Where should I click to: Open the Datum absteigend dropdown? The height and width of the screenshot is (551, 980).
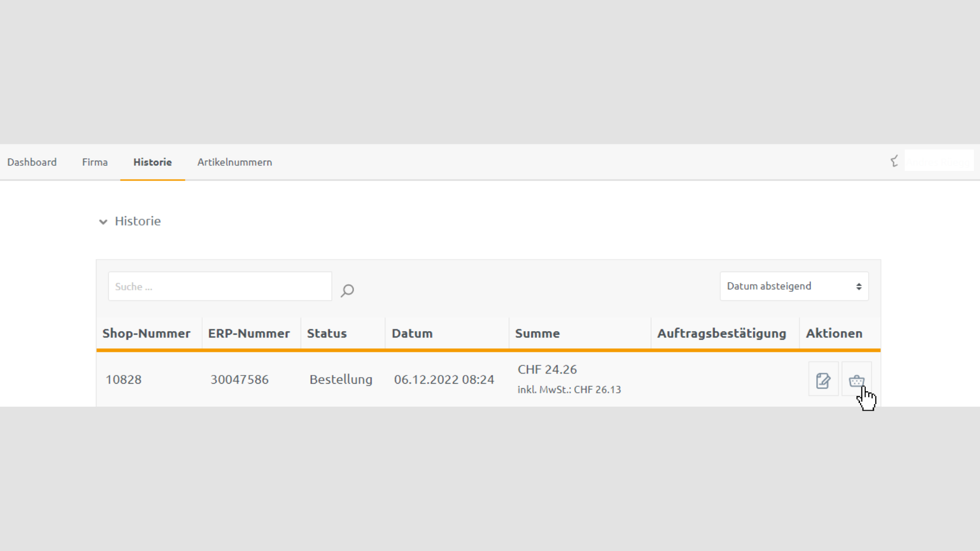click(x=794, y=286)
